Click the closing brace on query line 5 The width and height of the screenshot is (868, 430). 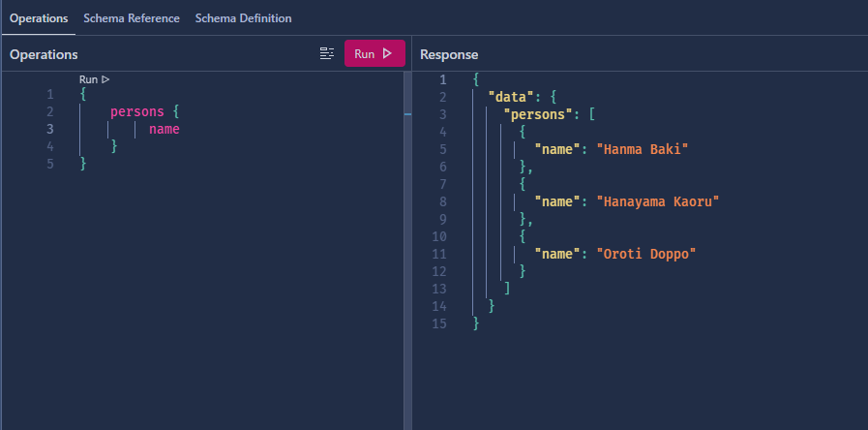click(x=83, y=164)
